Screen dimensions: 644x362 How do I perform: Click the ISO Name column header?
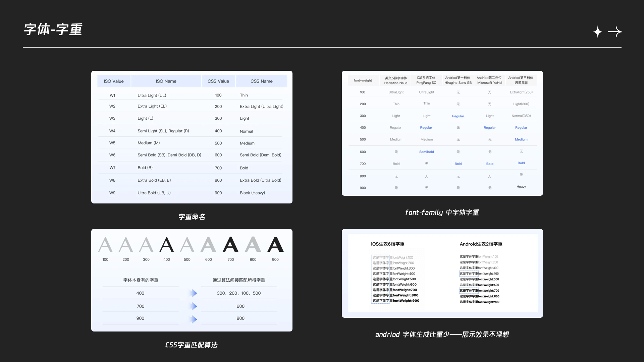click(166, 81)
